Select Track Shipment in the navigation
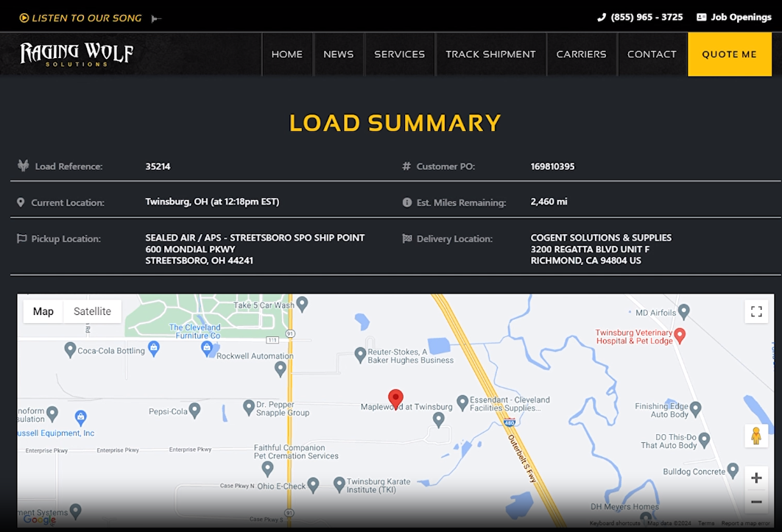The image size is (782, 532). click(490, 53)
